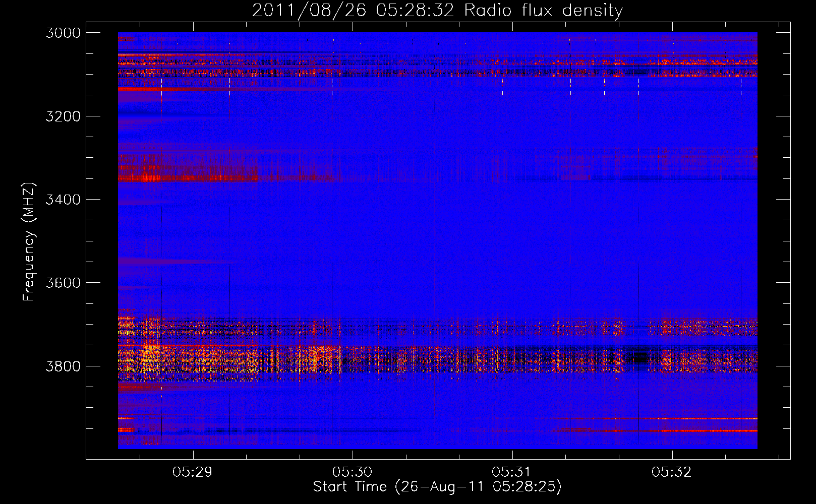Image resolution: width=816 pixels, height=504 pixels.
Task: Click the 05:32 time tick label
Action: (x=672, y=472)
